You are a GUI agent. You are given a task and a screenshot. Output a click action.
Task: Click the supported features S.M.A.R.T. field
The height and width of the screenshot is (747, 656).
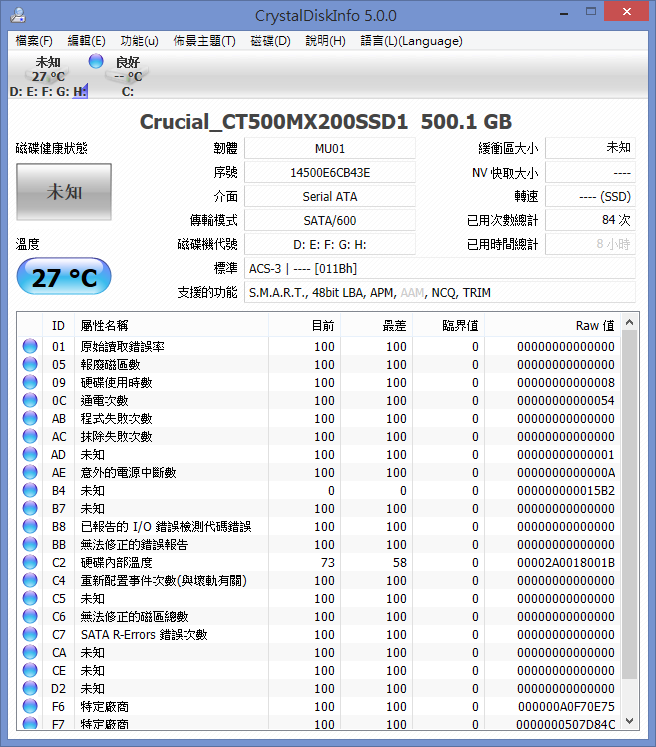440,293
